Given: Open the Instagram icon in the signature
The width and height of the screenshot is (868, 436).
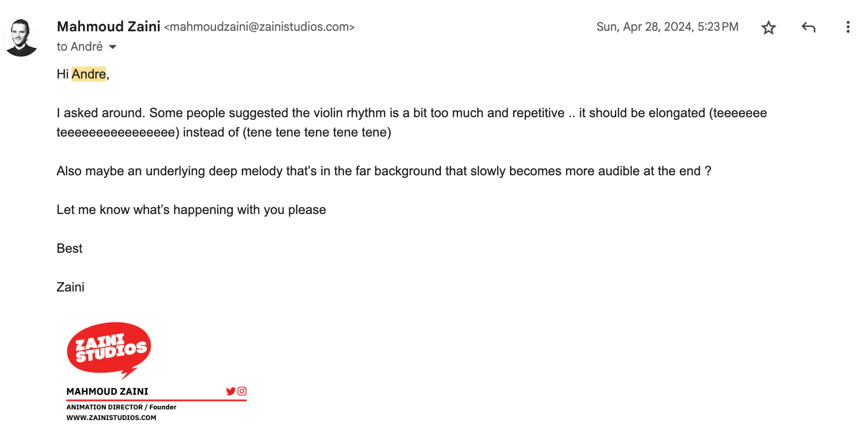Looking at the screenshot, I should [242, 391].
